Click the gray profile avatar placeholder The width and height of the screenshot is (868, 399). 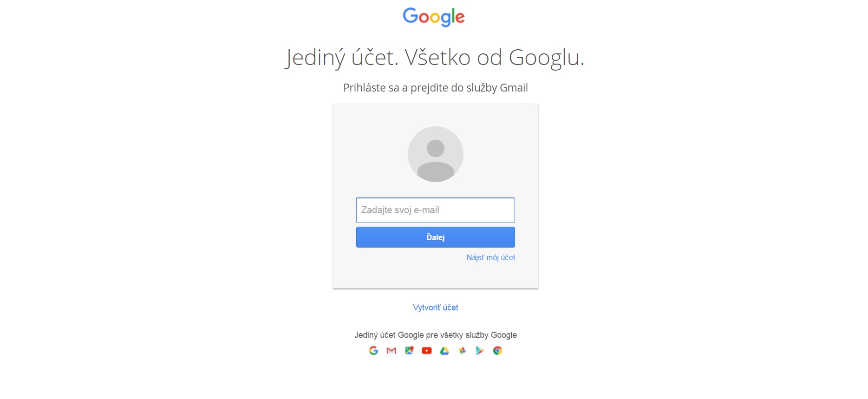point(436,154)
